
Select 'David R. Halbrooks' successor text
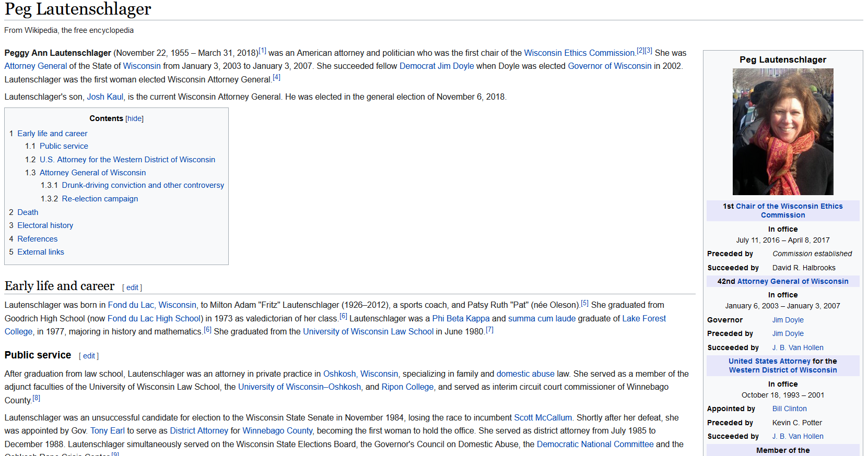[804, 268]
